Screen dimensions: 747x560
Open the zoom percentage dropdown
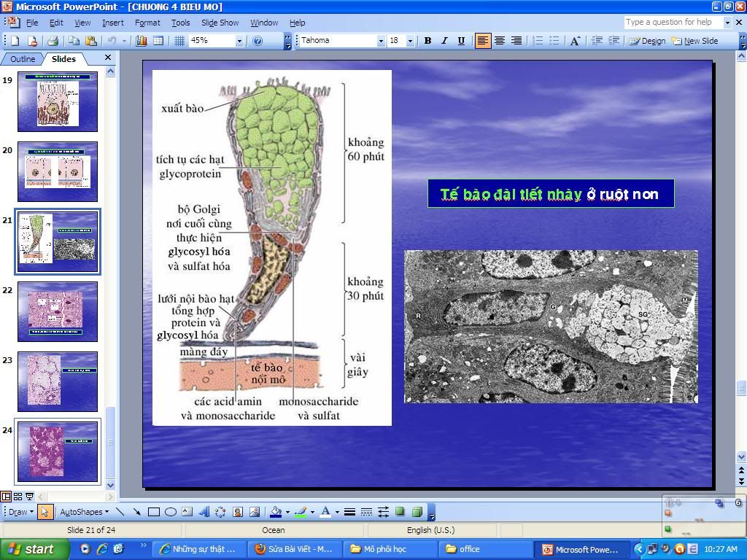(239, 41)
